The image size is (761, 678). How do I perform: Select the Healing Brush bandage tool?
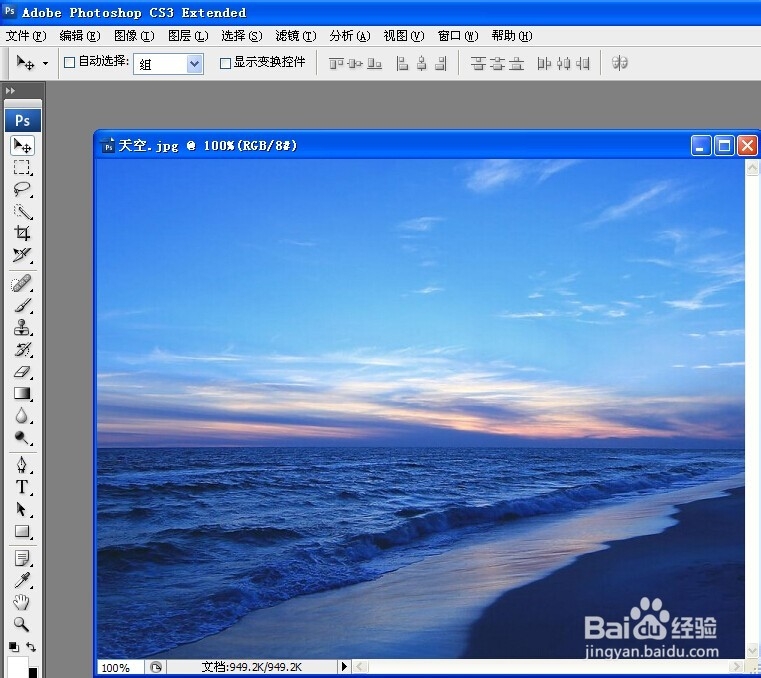point(22,283)
